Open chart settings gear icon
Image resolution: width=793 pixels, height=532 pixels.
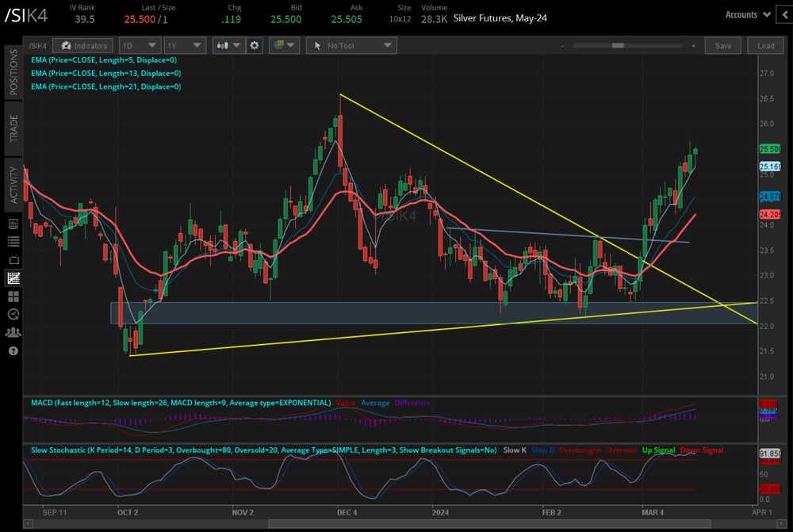click(x=255, y=46)
